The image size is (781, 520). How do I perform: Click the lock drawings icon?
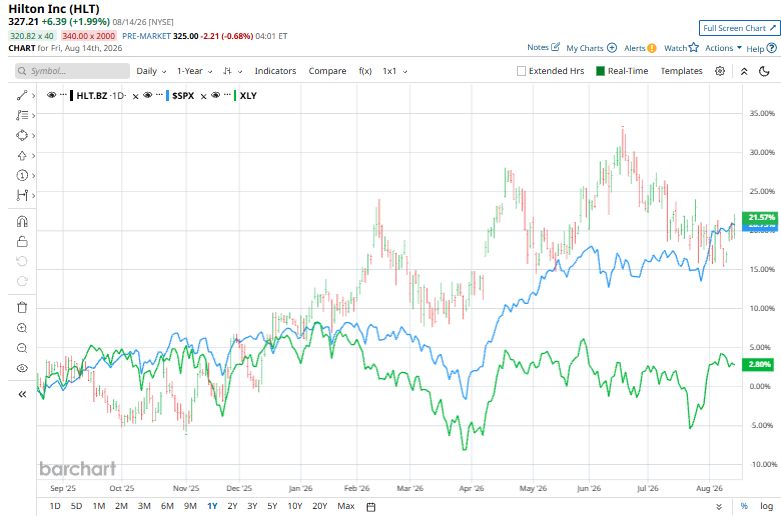pyautogui.click(x=22, y=241)
